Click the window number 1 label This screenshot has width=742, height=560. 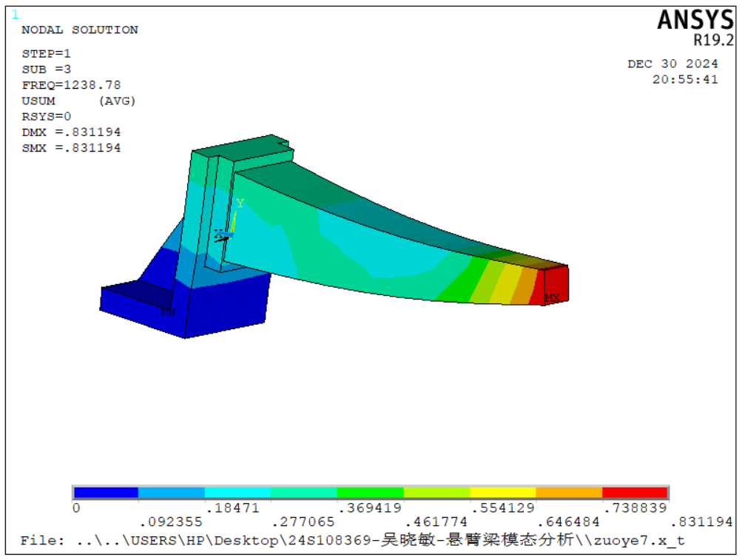click(x=15, y=15)
